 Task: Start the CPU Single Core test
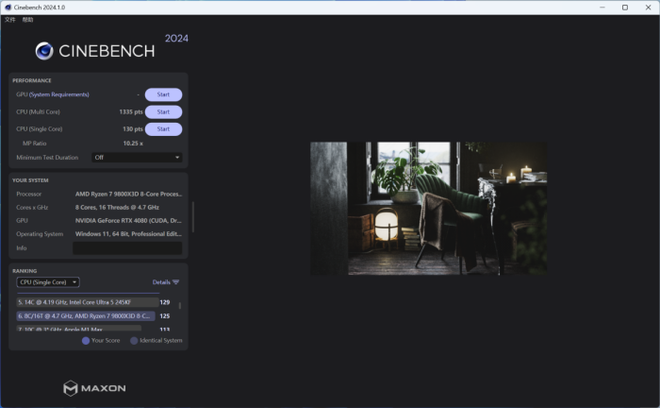pyautogui.click(x=163, y=129)
